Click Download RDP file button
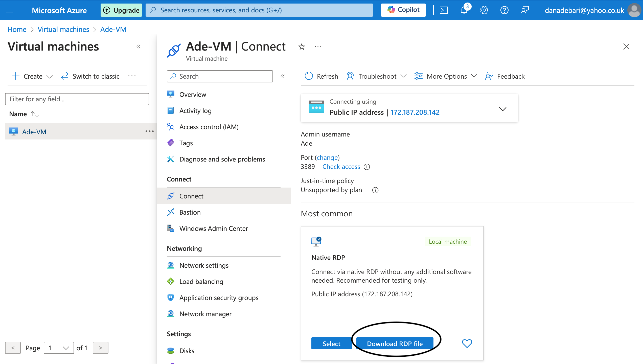The image size is (643, 364). (395, 344)
